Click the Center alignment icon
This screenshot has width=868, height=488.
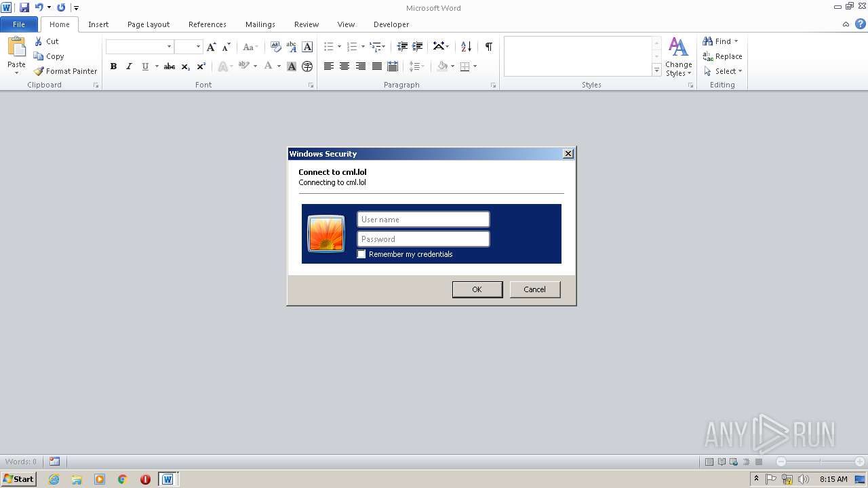point(344,66)
